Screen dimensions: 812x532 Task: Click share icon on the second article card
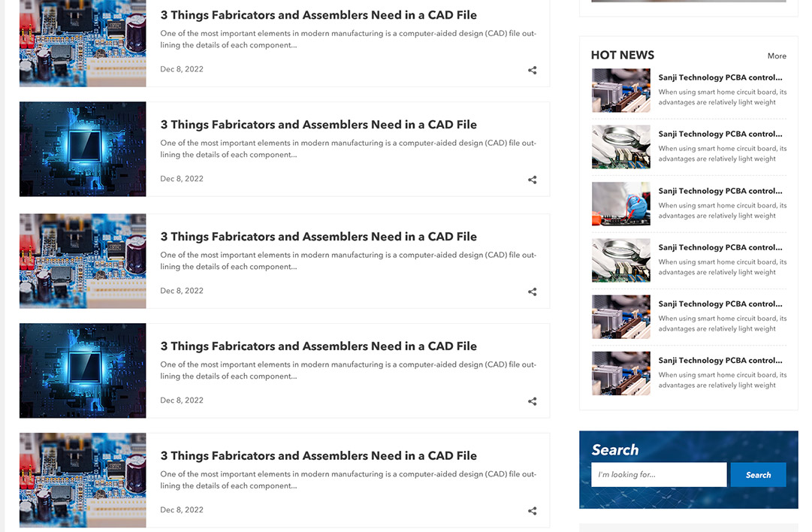pos(532,180)
